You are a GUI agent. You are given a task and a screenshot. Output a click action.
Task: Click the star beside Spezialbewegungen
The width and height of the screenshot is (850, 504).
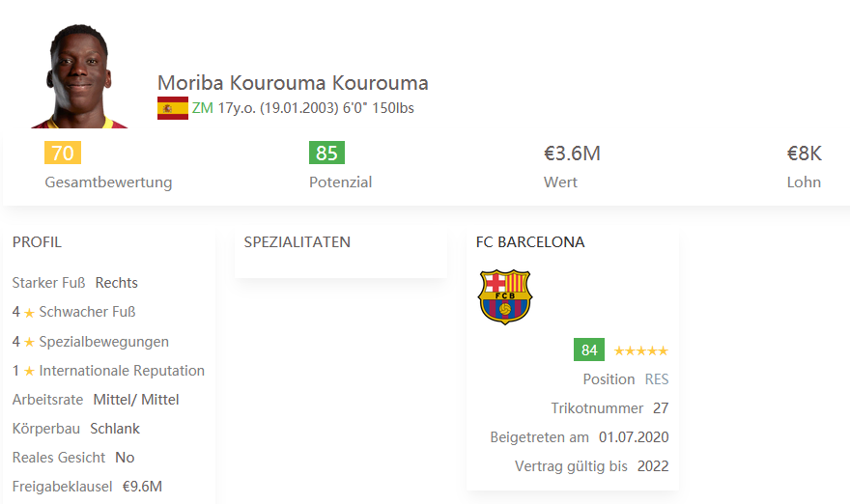click(29, 342)
